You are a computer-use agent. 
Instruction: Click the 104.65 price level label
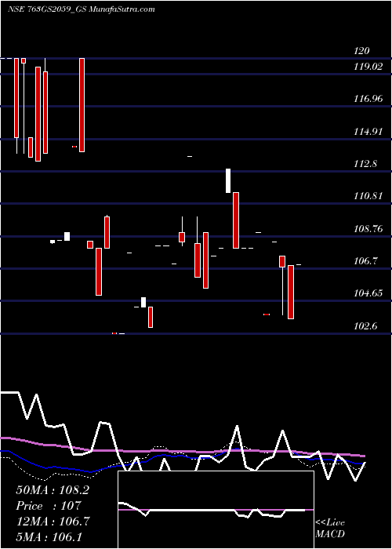click(x=368, y=293)
